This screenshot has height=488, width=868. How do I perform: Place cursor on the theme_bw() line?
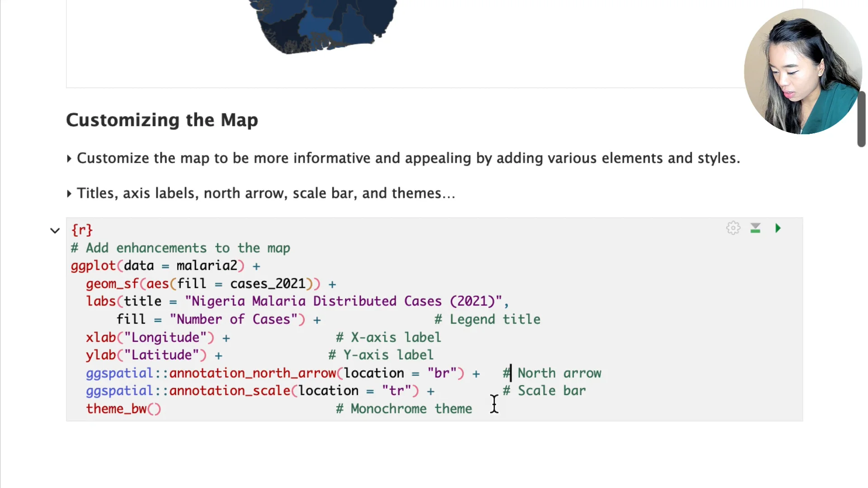click(123, 408)
